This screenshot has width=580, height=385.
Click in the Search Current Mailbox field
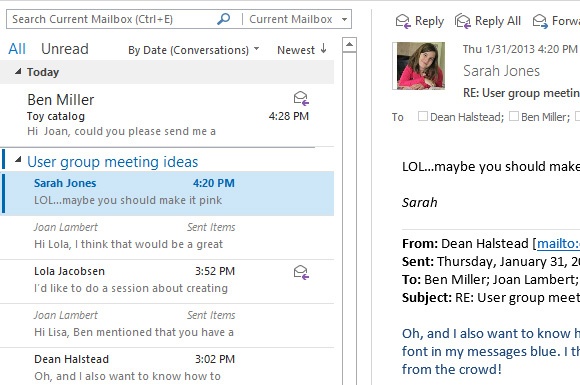(113, 19)
